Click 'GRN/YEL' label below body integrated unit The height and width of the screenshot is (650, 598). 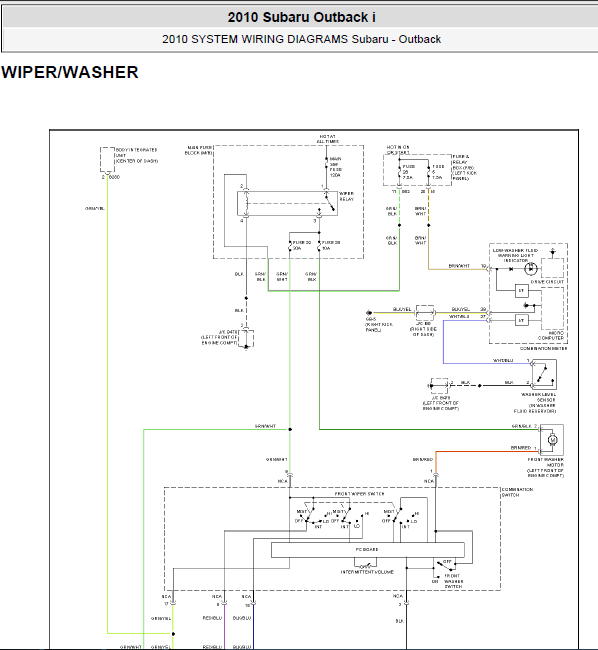pos(95,209)
